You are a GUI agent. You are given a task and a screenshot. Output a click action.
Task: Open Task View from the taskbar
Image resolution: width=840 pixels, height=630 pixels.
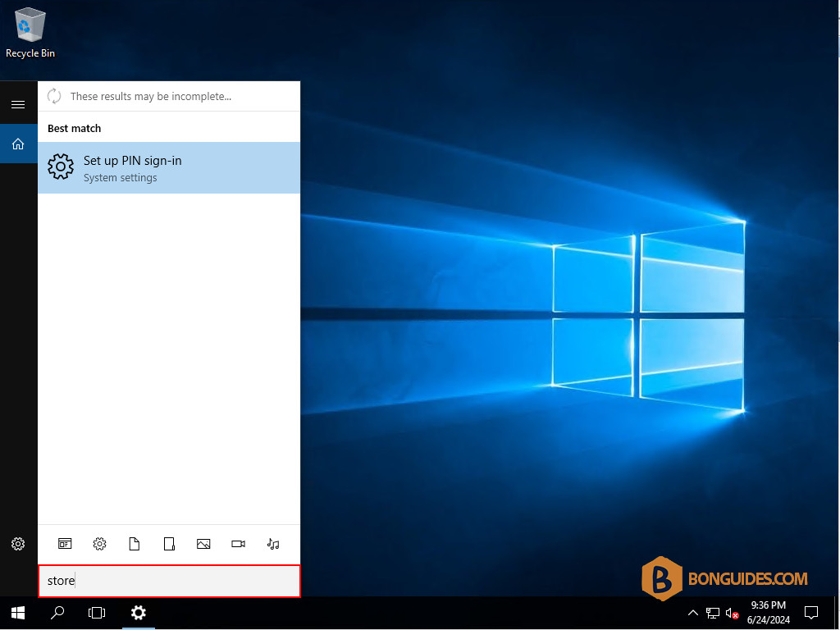(97, 613)
